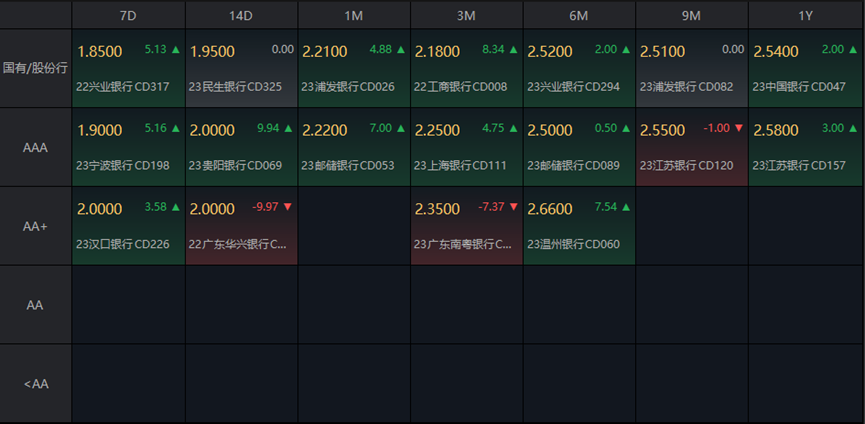The image size is (865, 424).
Task: Click the 5.16 up-change indicator
Action: pyautogui.click(x=162, y=128)
